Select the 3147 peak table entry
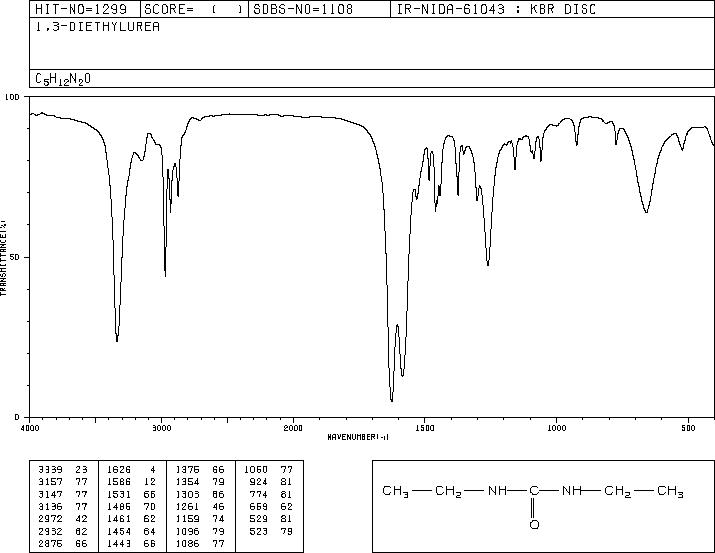This screenshot has height=553, width=715. click(62, 494)
